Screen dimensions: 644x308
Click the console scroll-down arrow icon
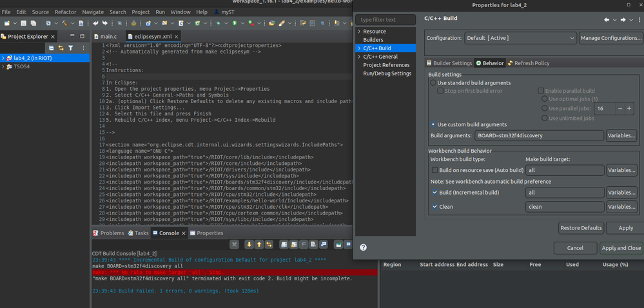(x=249, y=244)
